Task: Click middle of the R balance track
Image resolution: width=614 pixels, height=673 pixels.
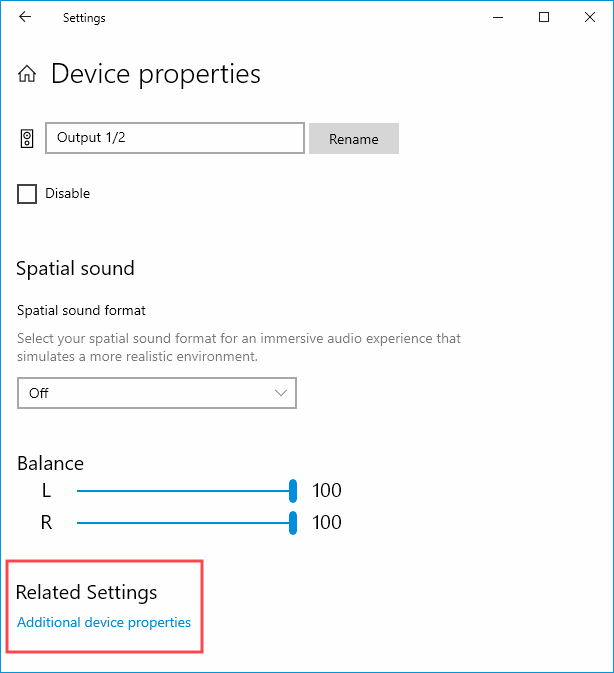Action: click(185, 523)
